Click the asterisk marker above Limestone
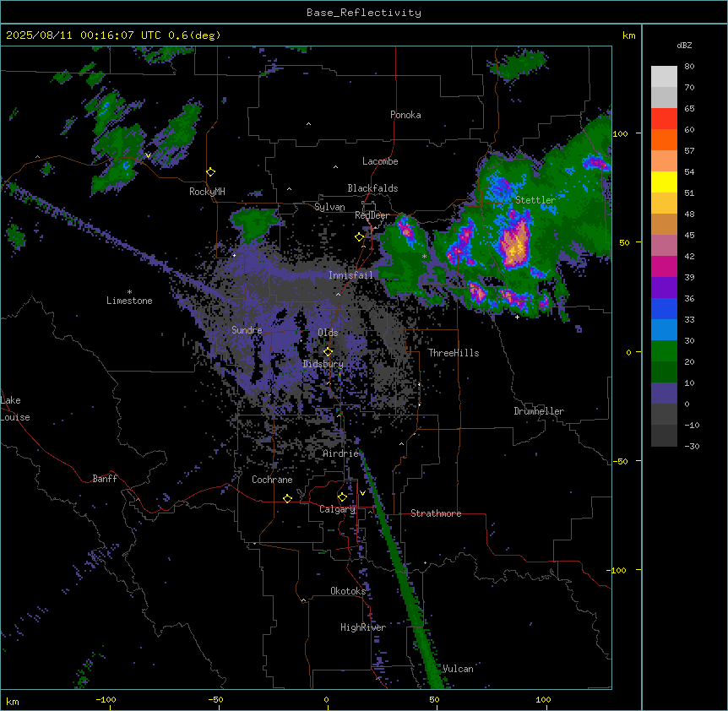This screenshot has width=728, height=711. tap(129, 292)
